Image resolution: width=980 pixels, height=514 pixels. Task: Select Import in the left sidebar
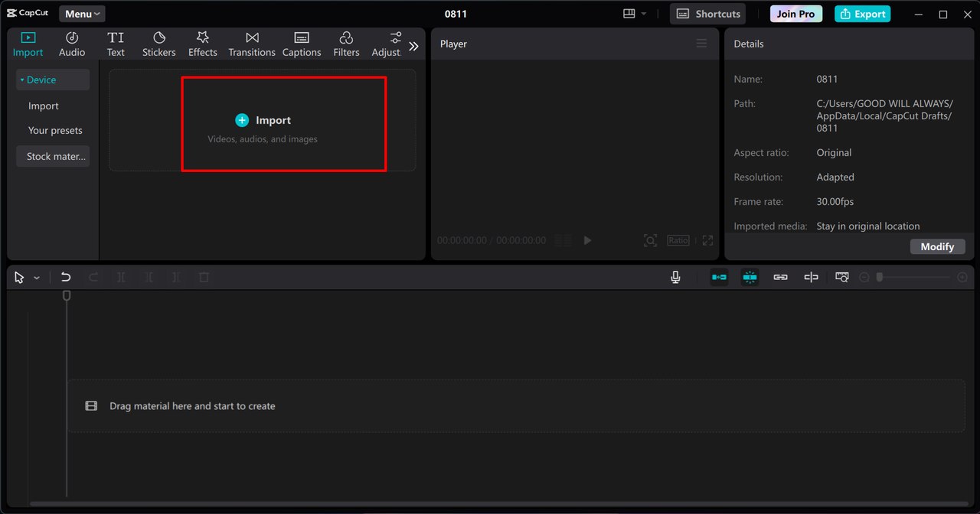(x=44, y=106)
